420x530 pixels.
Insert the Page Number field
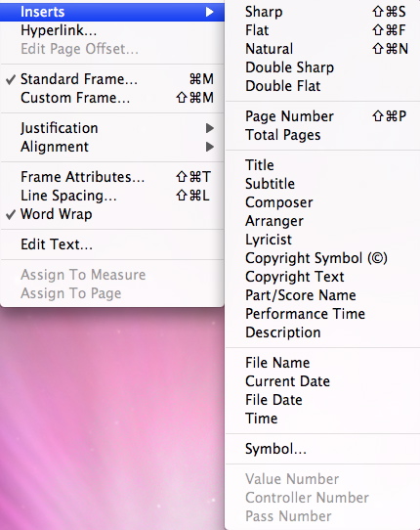322,116
